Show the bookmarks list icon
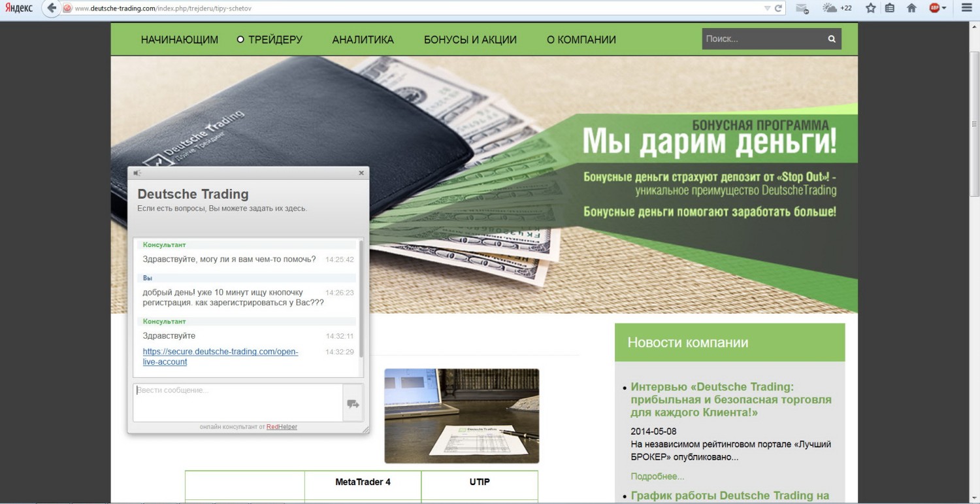This screenshot has width=980, height=504. point(890,8)
